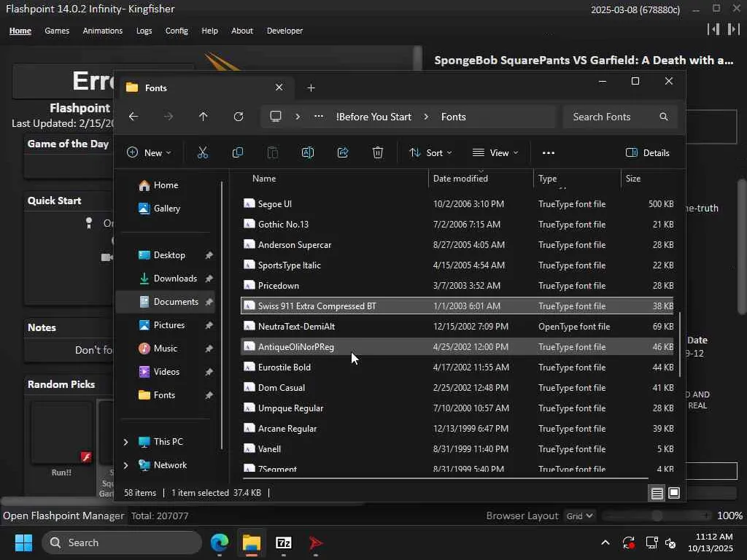Click the Cut scissors icon in Explorer toolbar
747x560 pixels.
pos(203,153)
